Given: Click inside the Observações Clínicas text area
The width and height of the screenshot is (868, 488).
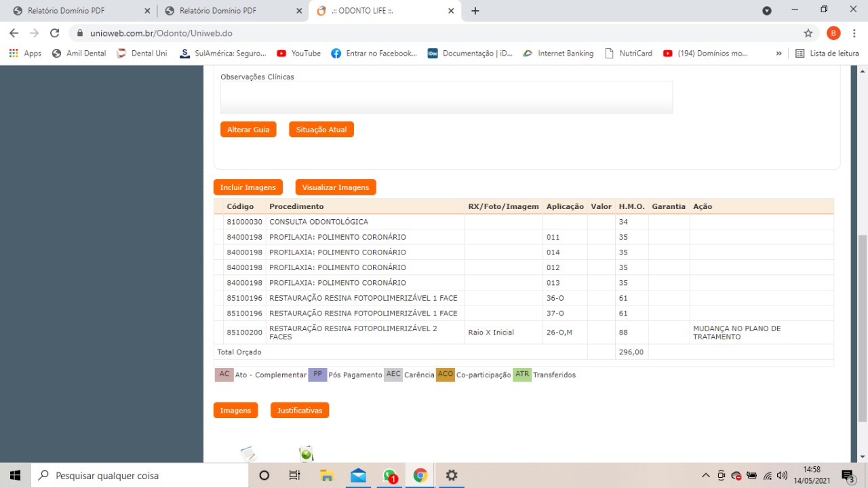Looking at the screenshot, I should [446, 98].
